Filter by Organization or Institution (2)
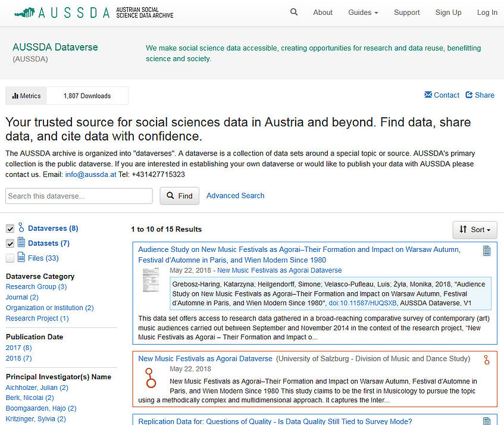 point(50,308)
